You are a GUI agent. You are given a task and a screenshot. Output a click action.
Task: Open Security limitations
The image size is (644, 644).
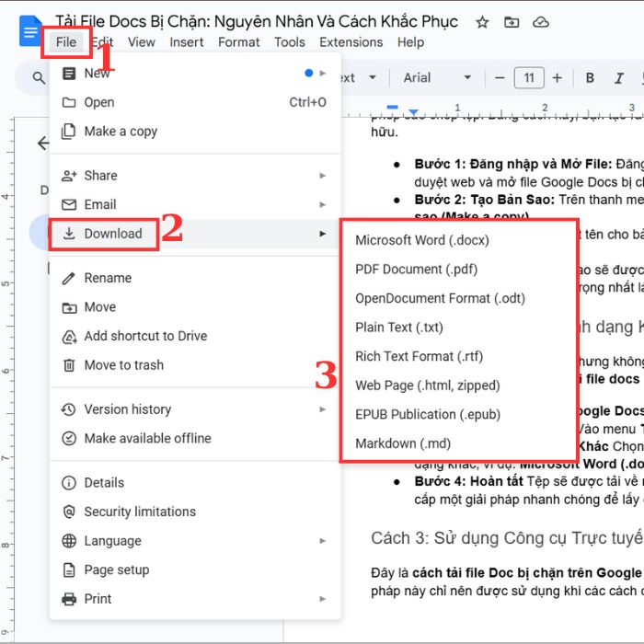pos(195,512)
